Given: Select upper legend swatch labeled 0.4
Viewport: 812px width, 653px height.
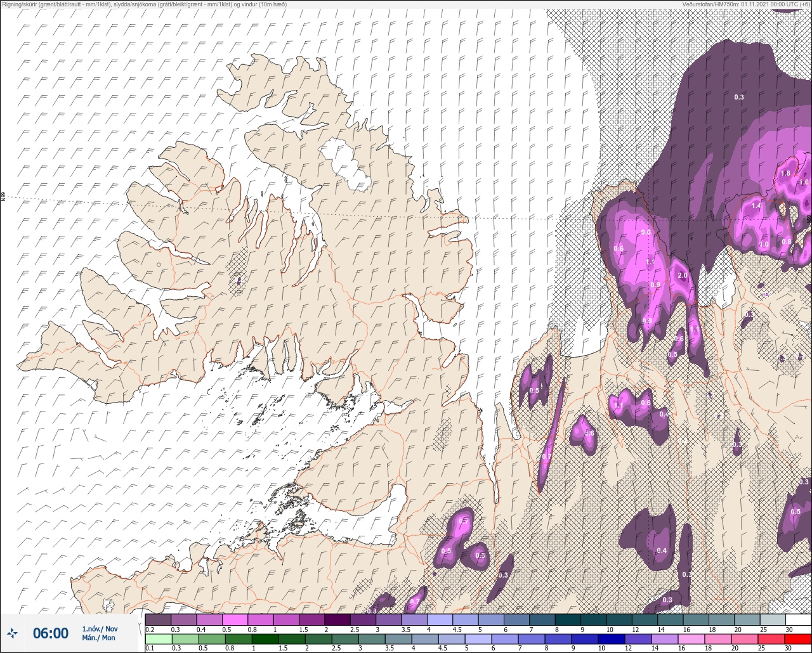Looking at the screenshot, I should tap(209, 619).
